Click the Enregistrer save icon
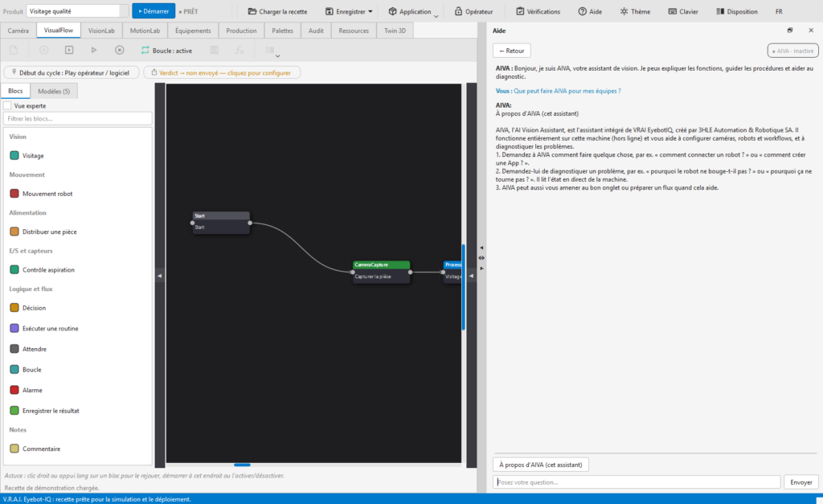Image resolution: width=823 pixels, height=504 pixels. coord(329,11)
